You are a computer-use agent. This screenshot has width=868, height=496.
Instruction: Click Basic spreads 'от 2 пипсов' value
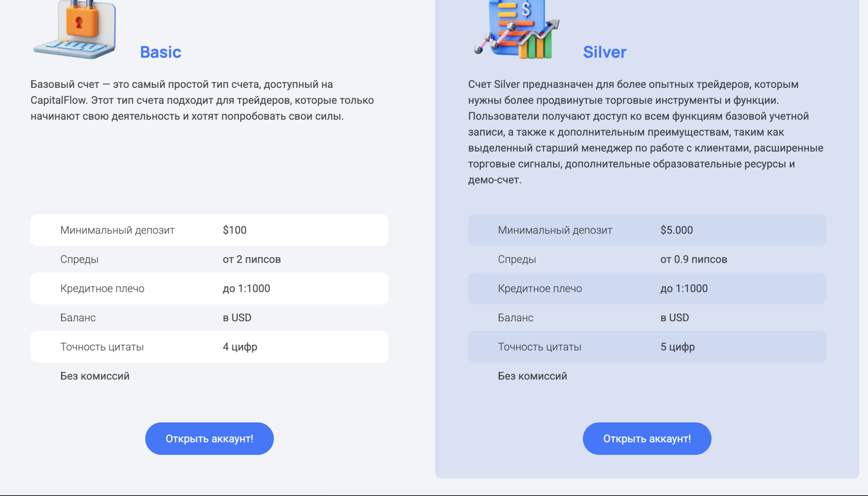[x=251, y=260]
